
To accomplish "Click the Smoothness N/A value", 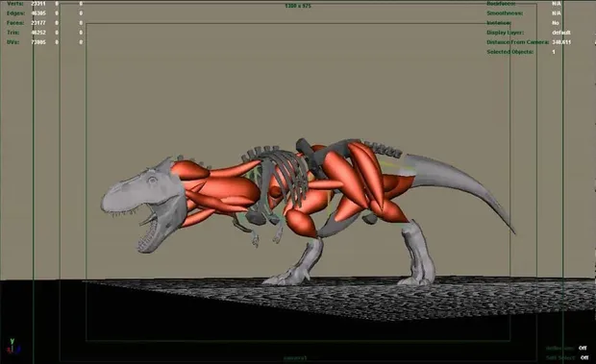I will (x=557, y=12).
